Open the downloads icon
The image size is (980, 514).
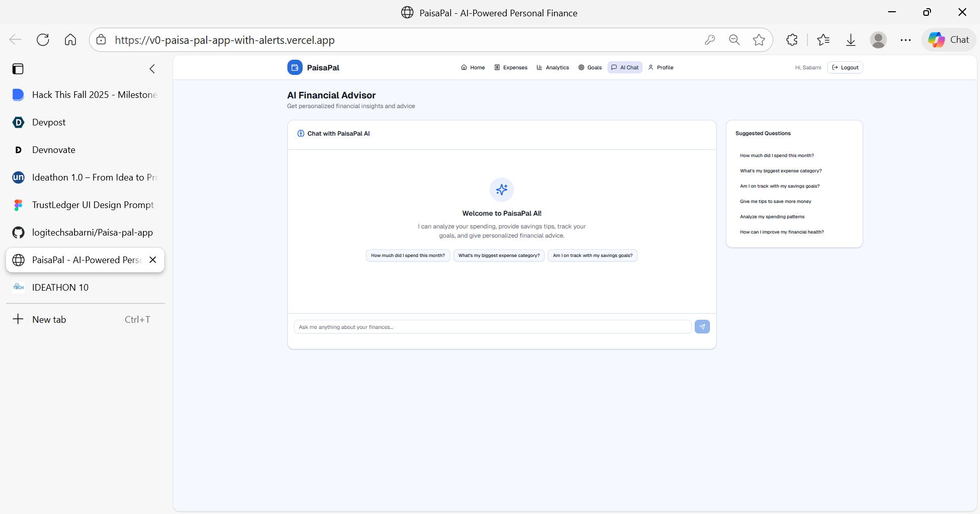pos(851,40)
